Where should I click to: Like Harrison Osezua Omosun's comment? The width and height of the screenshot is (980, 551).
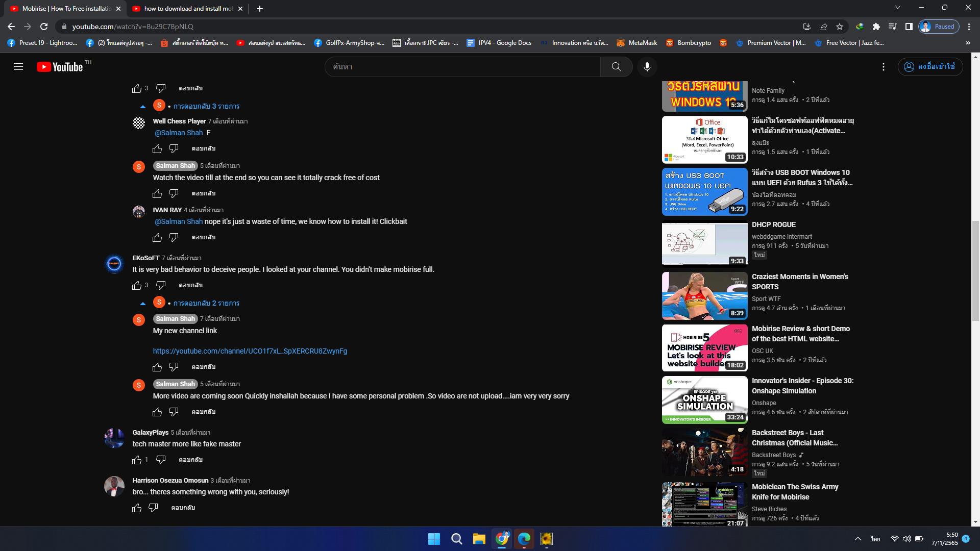[x=137, y=508]
